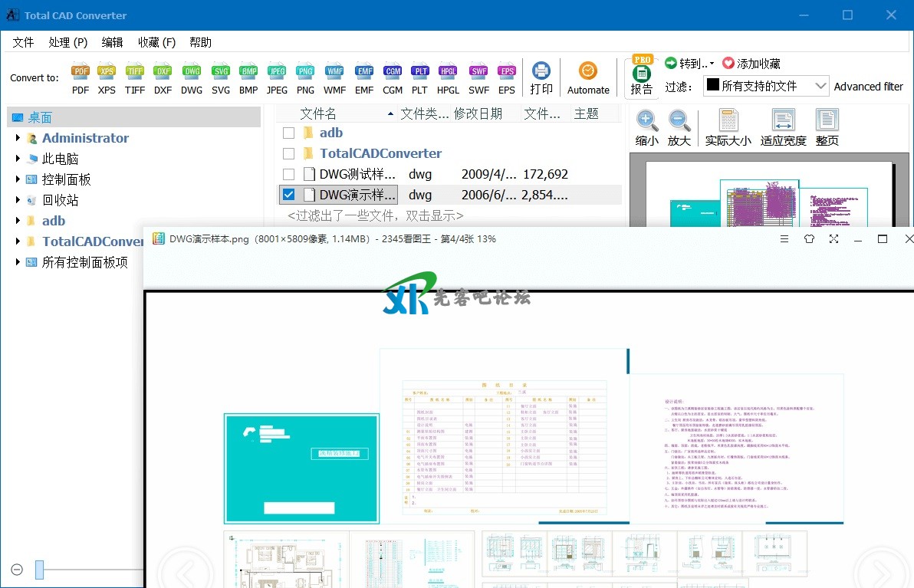This screenshot has width=914, height=588.
Task: Tick the DWG测试样本 file checkbox
Action: point(288,174)
